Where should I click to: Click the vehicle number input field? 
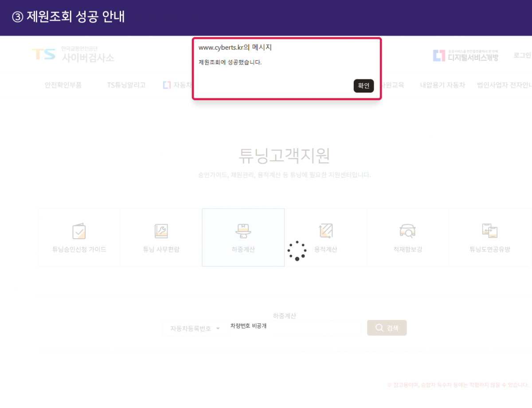click(295, 328)
